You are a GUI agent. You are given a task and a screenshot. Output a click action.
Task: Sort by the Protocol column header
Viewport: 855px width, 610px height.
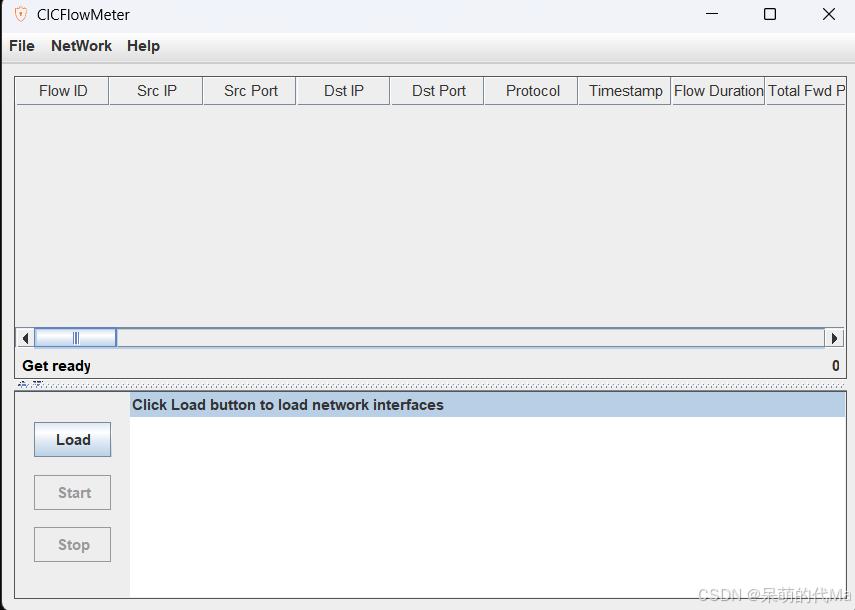[532, 90]
